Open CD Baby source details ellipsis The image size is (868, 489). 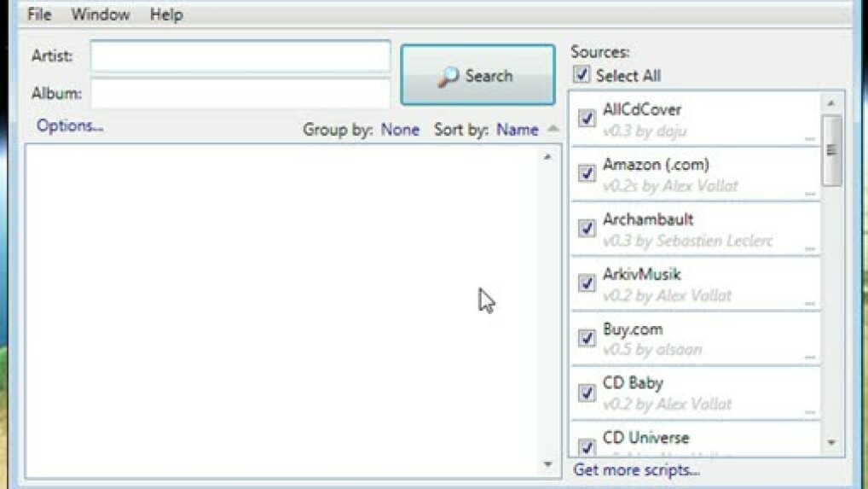click(809, 411)
